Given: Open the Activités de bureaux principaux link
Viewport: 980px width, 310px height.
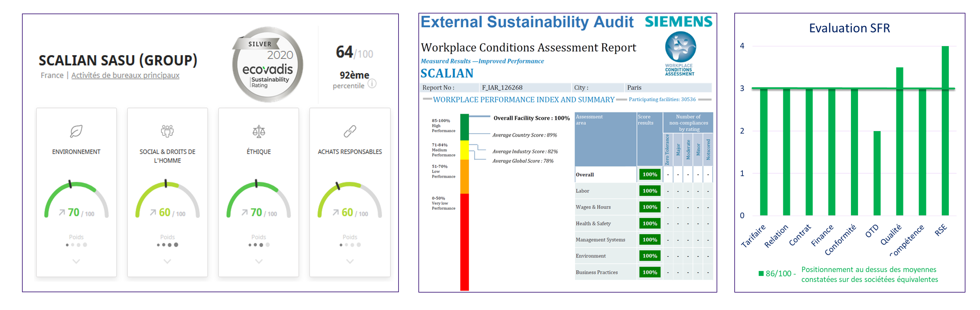Looking at the screenshot, I should (x=125, y=75).
